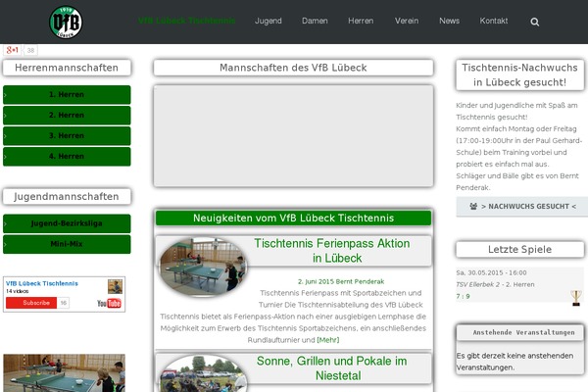This screenshot has width=588, height=392.
Task: Open the News menu item
Action: pyautogui.click(x=449, y=21)
